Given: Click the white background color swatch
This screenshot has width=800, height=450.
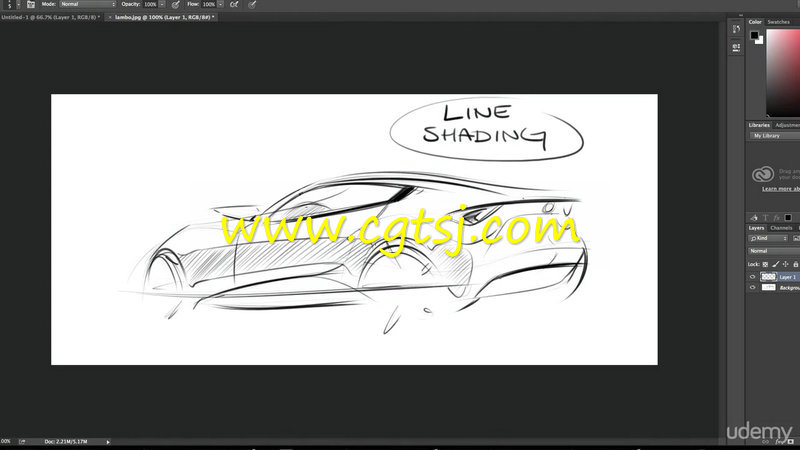Looking at the screenshot, I should click(x=760, y=41).
